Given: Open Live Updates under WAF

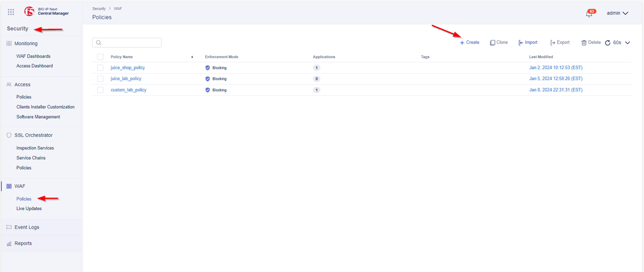Looking at the screenshot, I should [x=29, y=209].
